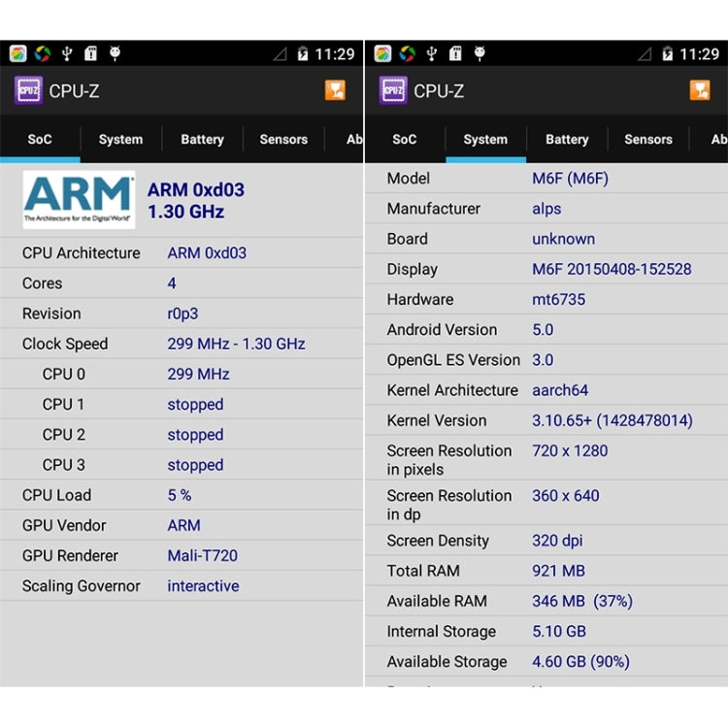728x728 pixels.
Task: Tap CPU-Z app icon in left screen
Action: (x=28, y=90)
